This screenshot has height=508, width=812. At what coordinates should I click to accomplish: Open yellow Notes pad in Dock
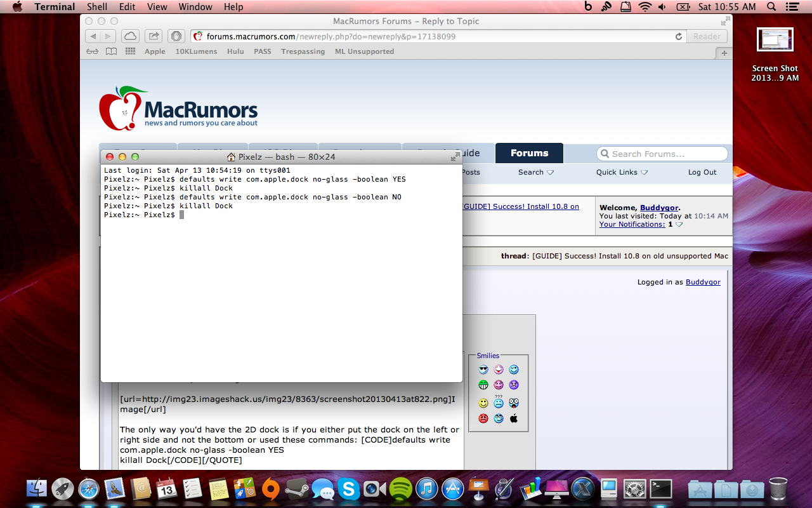tap(218, 488)
